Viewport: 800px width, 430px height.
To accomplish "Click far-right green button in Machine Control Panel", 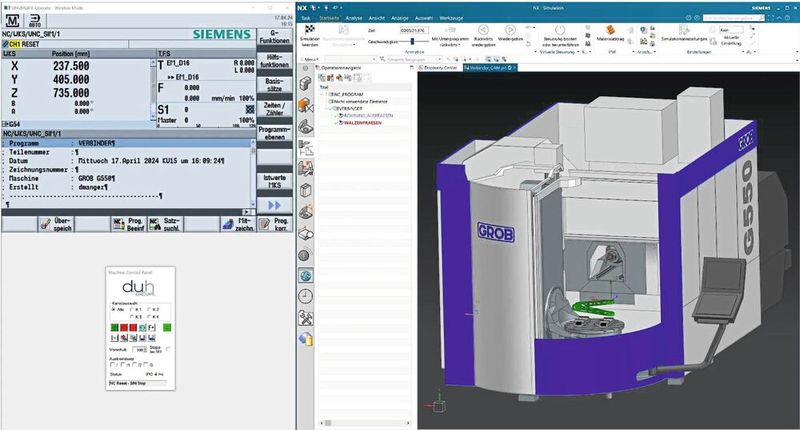I will pyautogui.click(x=167, y=327).
